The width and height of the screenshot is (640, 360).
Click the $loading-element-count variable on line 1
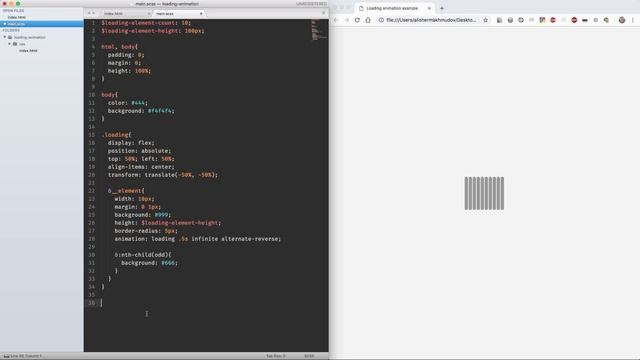[138, 23]
